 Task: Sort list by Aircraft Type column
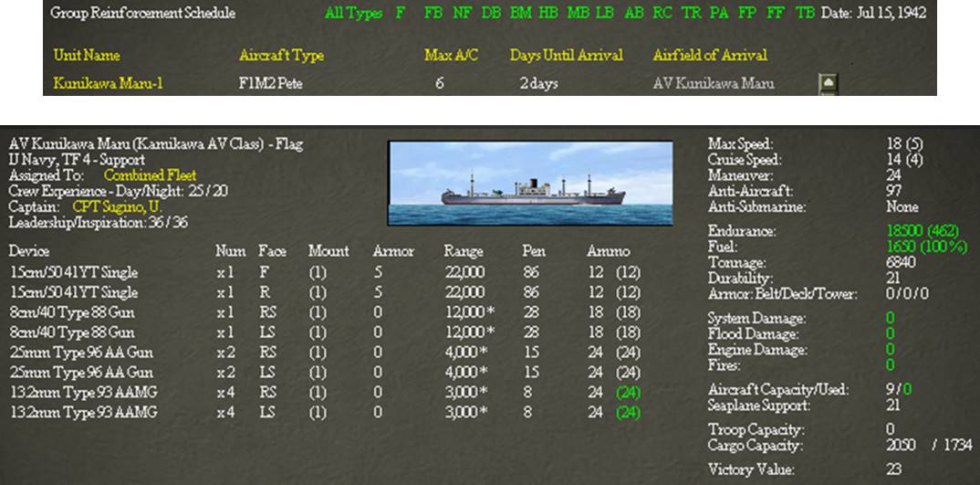coord(281,56)
